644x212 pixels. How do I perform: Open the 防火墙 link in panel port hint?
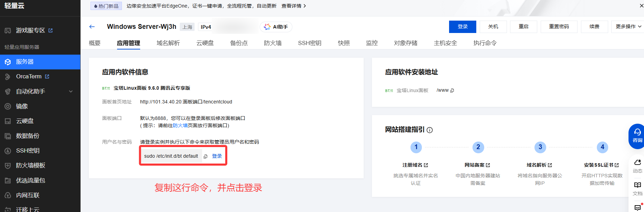[180, 125]
